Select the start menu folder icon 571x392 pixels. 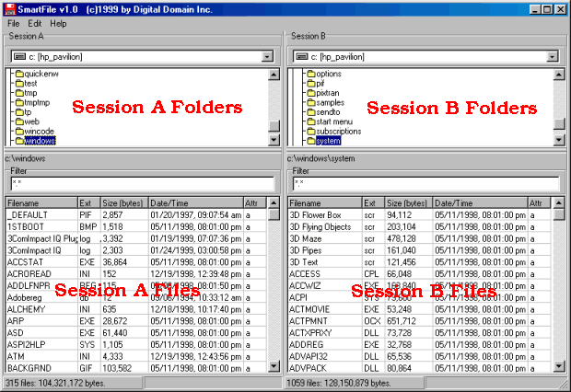pos(311,121)
